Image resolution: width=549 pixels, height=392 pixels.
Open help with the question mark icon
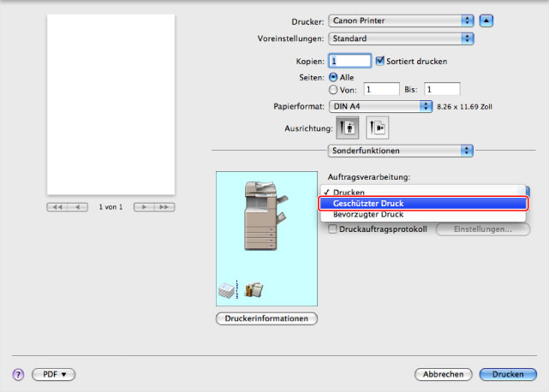[17, 375]
